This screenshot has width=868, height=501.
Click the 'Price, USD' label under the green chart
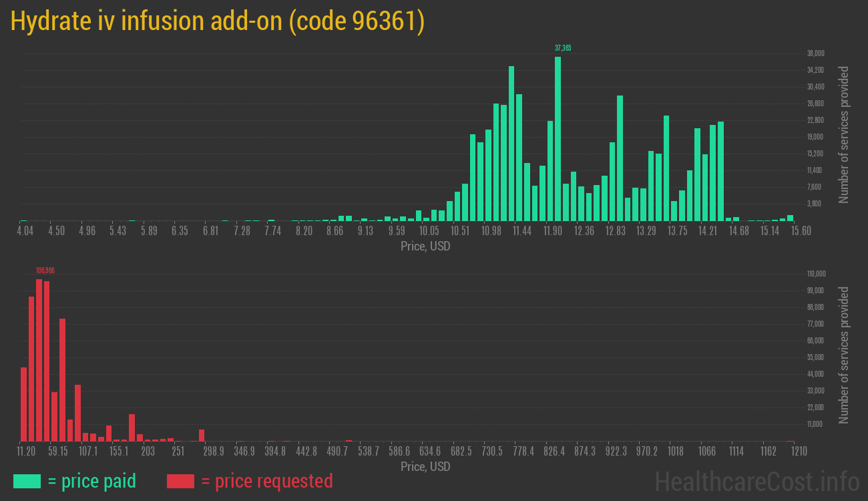[x=425, y=246]
